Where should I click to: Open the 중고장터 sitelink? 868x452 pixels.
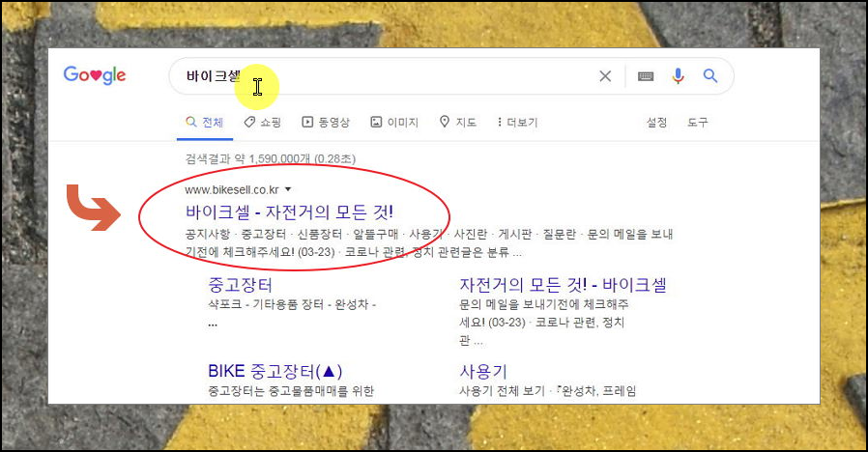tap(241, 285)
